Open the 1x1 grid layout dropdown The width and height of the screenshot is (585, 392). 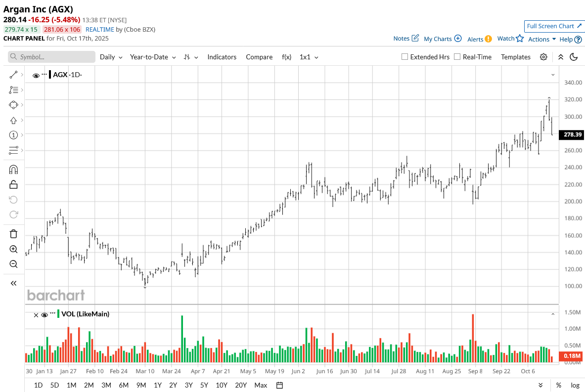[309, 57]
